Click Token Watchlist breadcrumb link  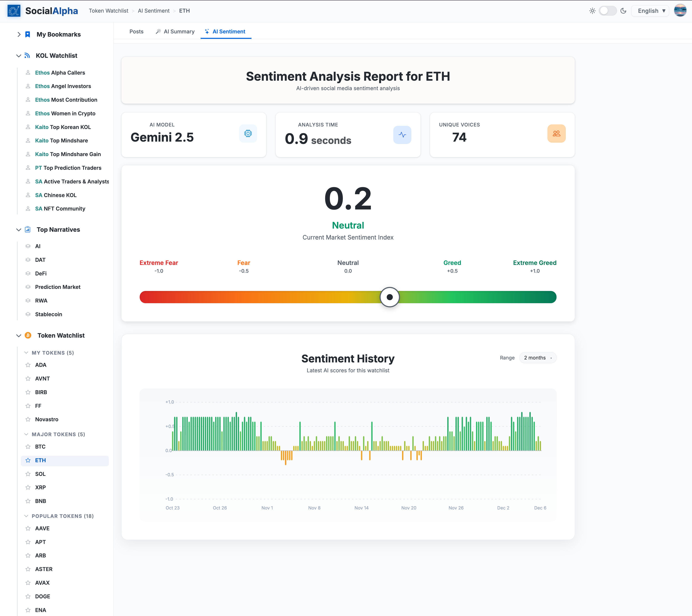click(108, 11)
